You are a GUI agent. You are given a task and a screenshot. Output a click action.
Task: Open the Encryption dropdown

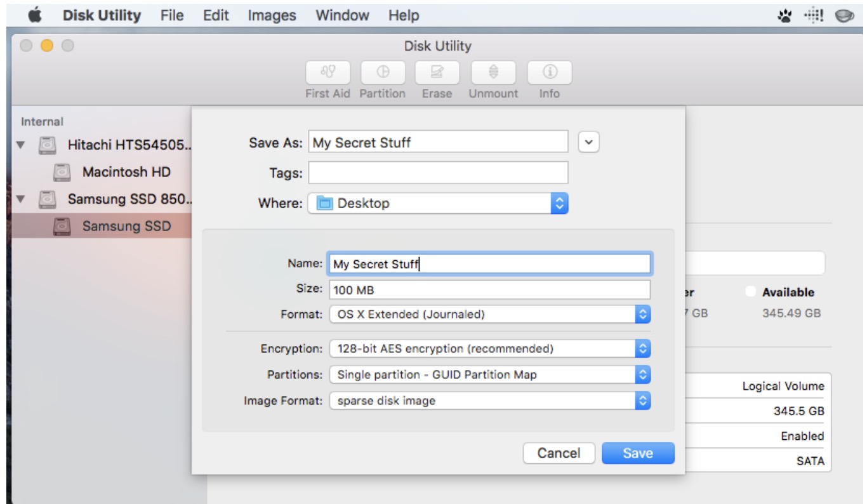(x=490, y=348)
